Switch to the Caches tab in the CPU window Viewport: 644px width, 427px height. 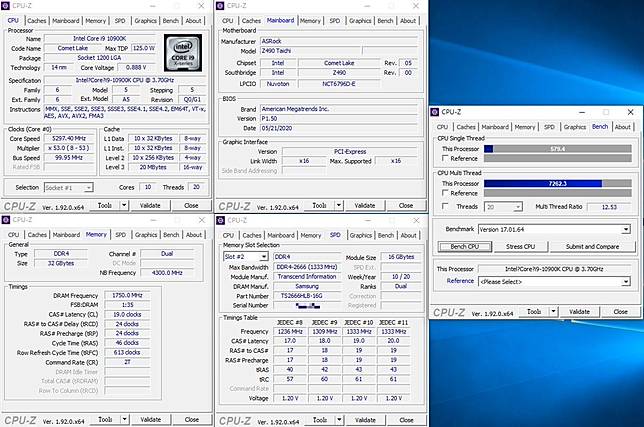[37, 21]
